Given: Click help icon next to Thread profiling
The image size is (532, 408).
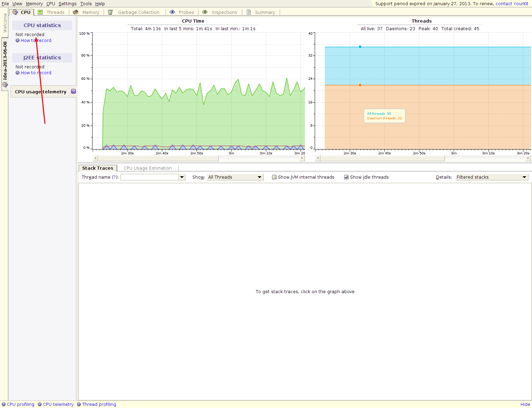Looking at the screenshot, I should pos(79,404).
